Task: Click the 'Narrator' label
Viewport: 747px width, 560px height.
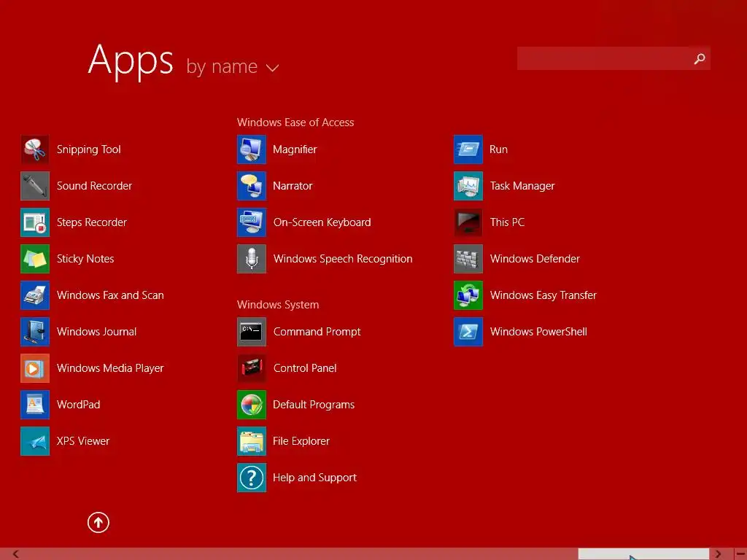Action: coord(293,186)
